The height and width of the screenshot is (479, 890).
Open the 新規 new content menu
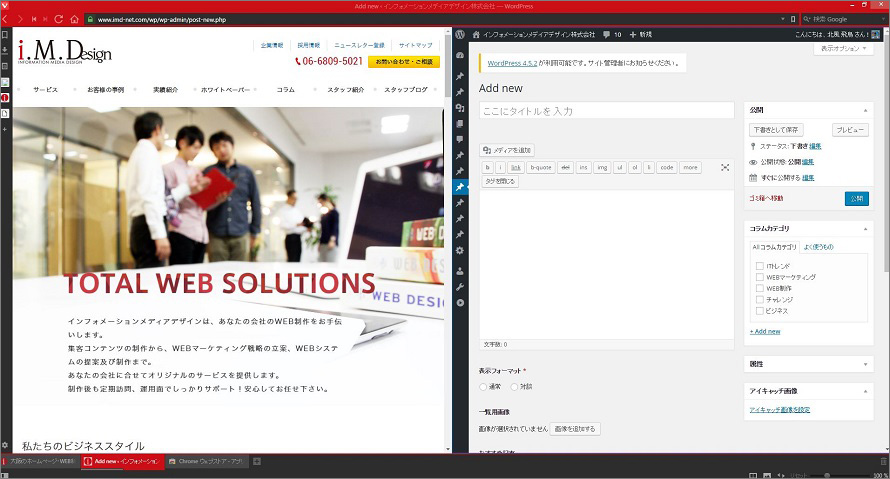coord(641,35)
